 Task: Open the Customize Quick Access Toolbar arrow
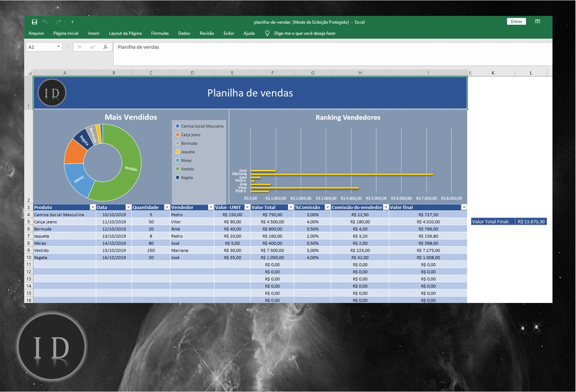pos(72,22)
